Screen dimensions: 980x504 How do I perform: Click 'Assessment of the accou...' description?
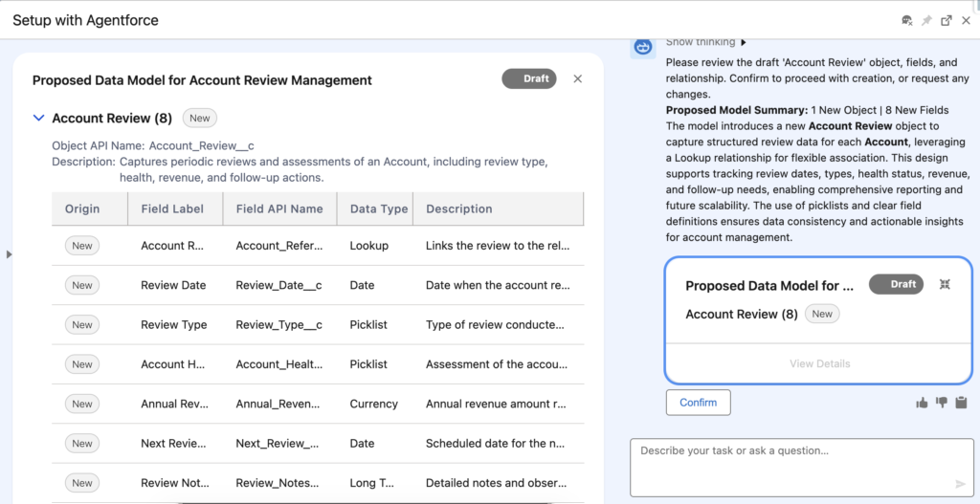(497, 364)
